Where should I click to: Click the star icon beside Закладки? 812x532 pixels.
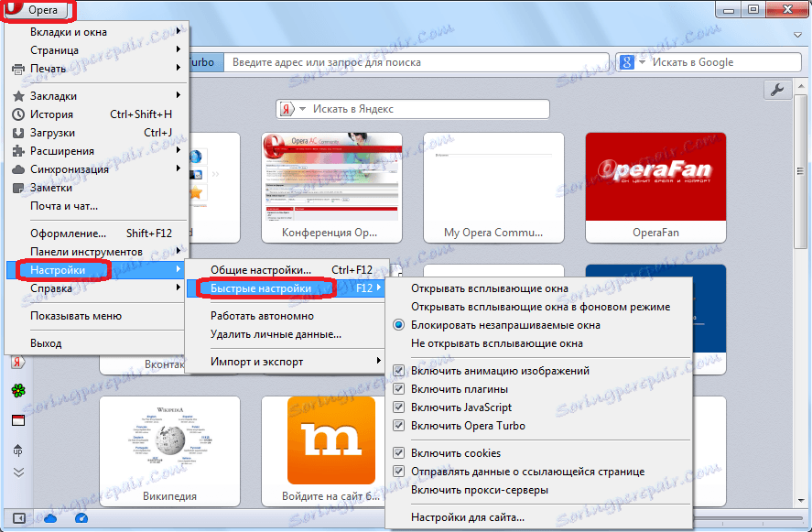(18, 96)
